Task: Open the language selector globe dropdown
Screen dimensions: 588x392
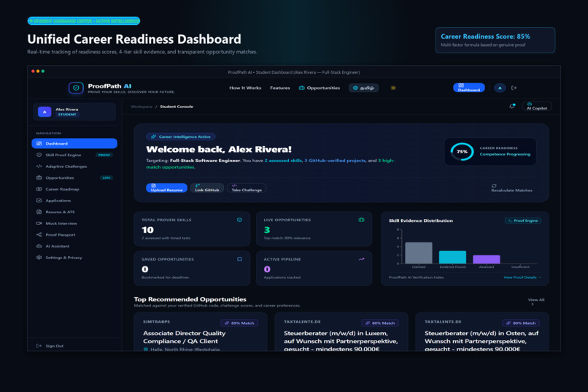Action: click(x=363, y=88)
